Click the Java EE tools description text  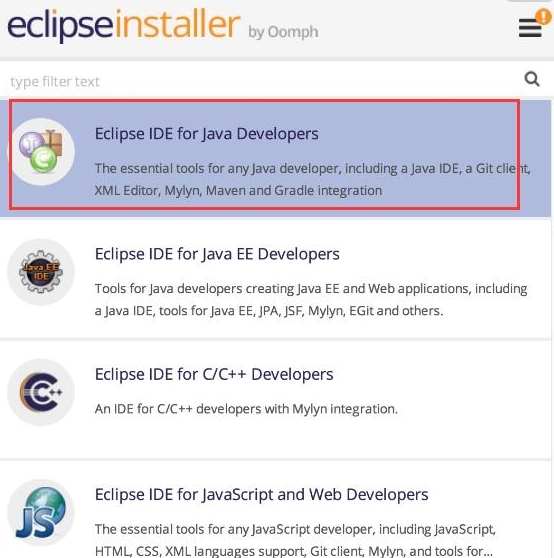click(x=311, y=300)
